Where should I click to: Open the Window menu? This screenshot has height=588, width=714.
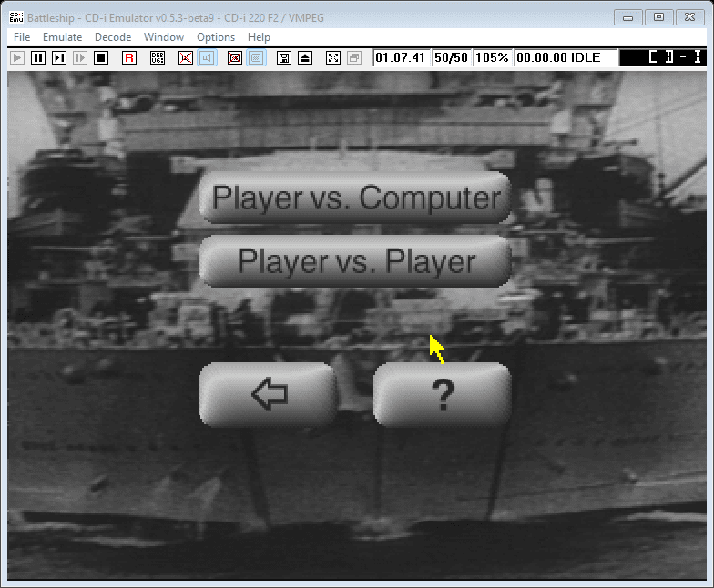click(x=164, y=37)
